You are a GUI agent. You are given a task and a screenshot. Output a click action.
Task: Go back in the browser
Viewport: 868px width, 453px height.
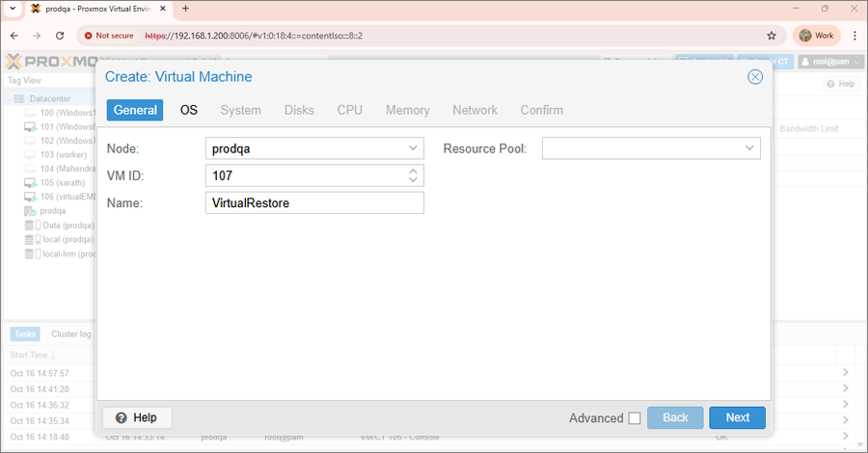pos(14,36)
